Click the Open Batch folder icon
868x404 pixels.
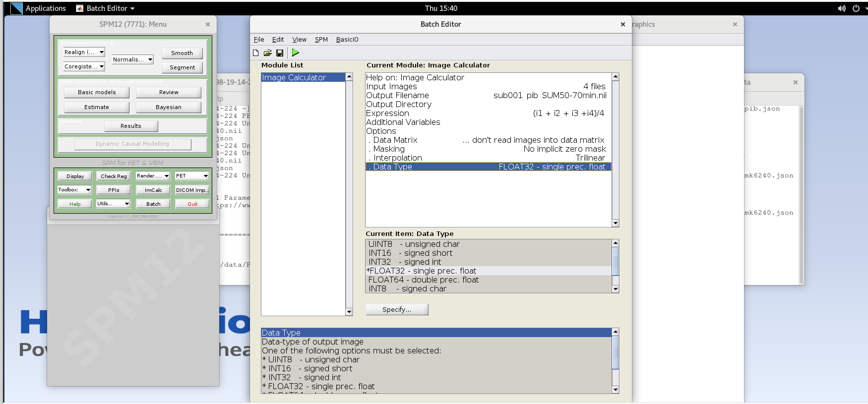click(268, 53)
